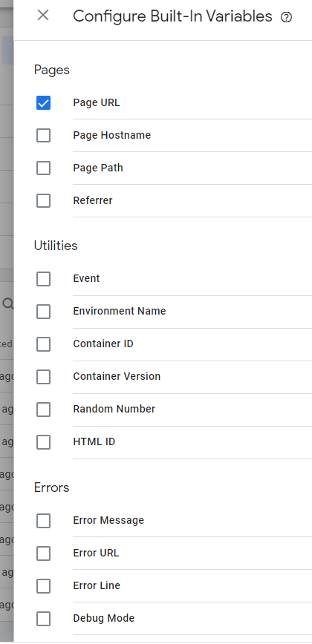
Task: Enable the Page Hostname variable
Action: tap(44, 136)
